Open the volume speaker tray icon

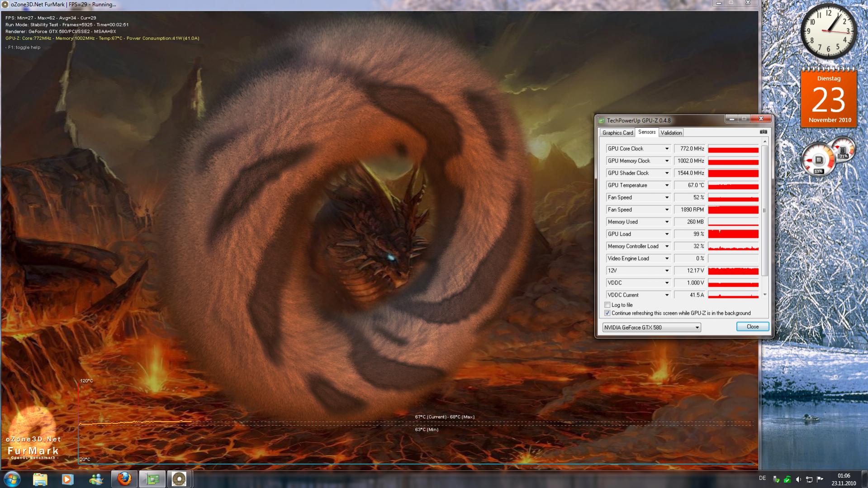click(x=798, y=479)
